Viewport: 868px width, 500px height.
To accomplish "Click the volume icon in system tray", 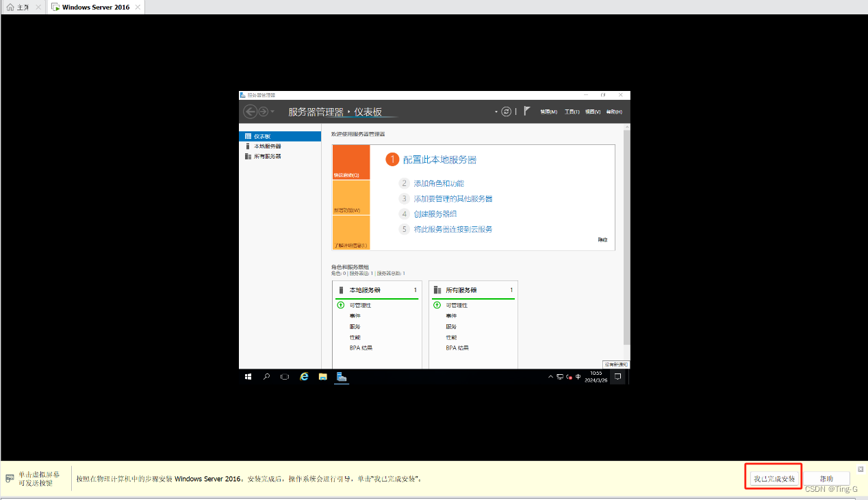I will [x=568, y=377].
